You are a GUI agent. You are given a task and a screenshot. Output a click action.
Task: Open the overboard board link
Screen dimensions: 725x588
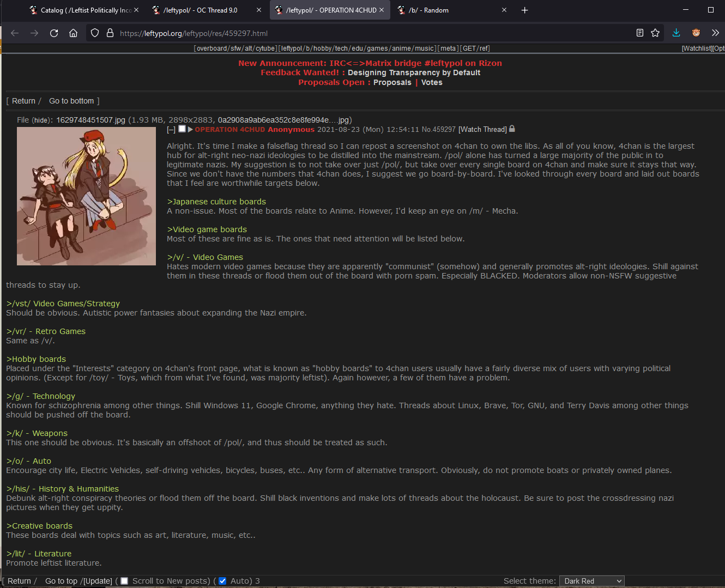point(212,49)
